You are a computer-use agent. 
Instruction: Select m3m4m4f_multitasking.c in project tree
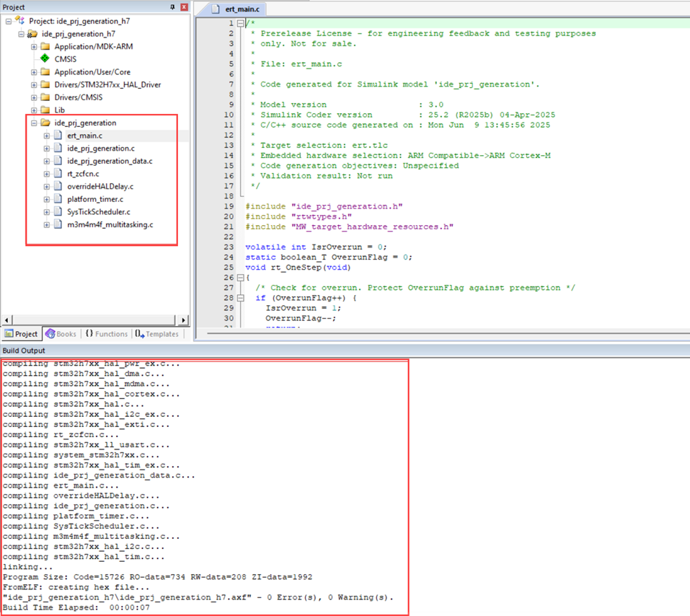[x=110, y=224]
